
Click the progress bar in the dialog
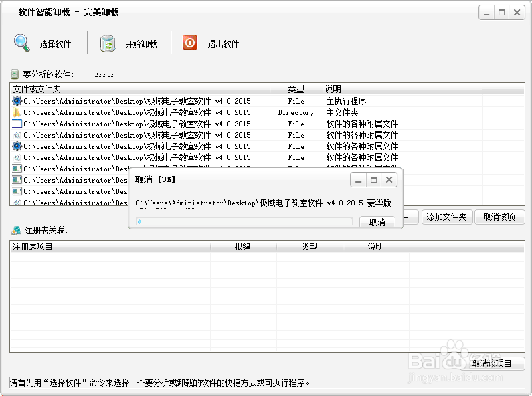tap(244, 221)
